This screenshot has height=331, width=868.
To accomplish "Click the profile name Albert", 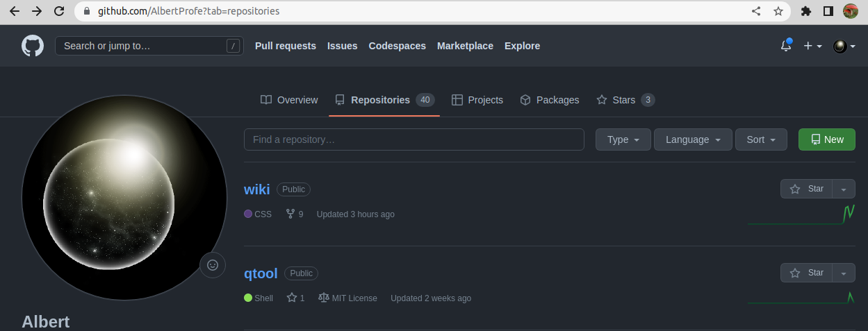I will point(46,322).
